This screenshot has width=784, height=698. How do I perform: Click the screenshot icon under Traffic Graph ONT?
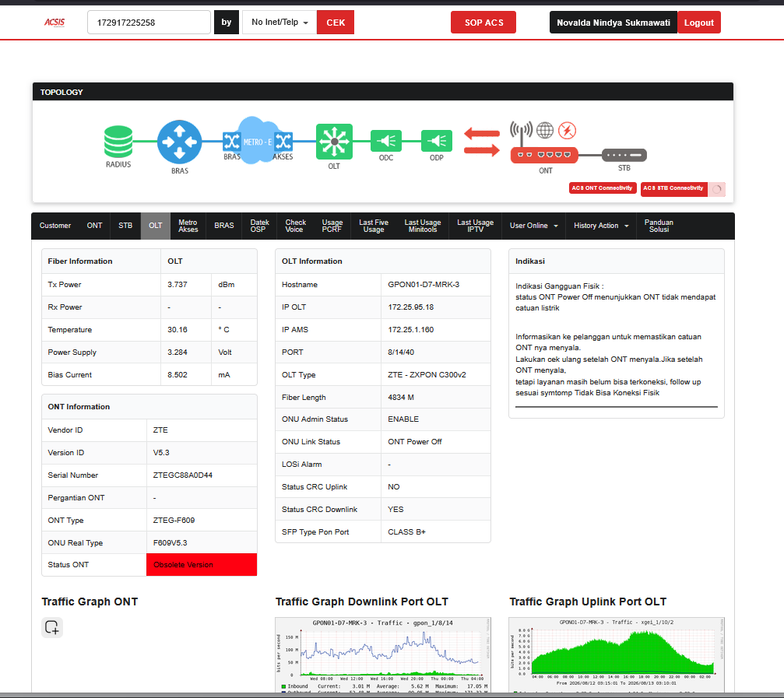pyautogui.click(x=52, y=627)
